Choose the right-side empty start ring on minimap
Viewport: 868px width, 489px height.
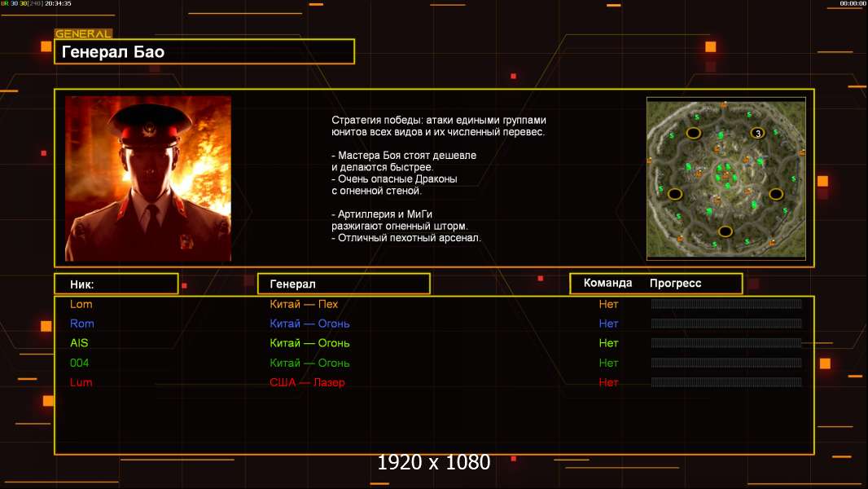pos(776,194)
